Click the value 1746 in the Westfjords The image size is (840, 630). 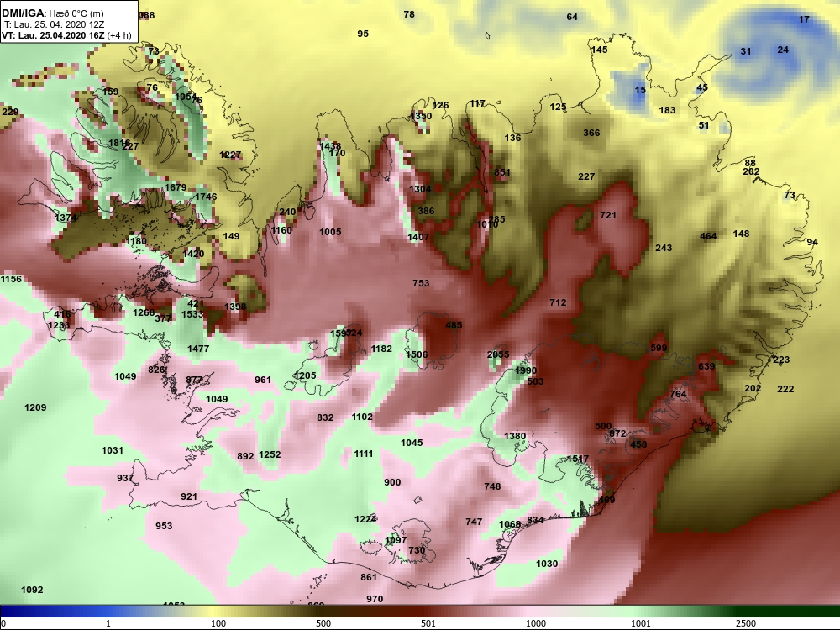(206, 197)
